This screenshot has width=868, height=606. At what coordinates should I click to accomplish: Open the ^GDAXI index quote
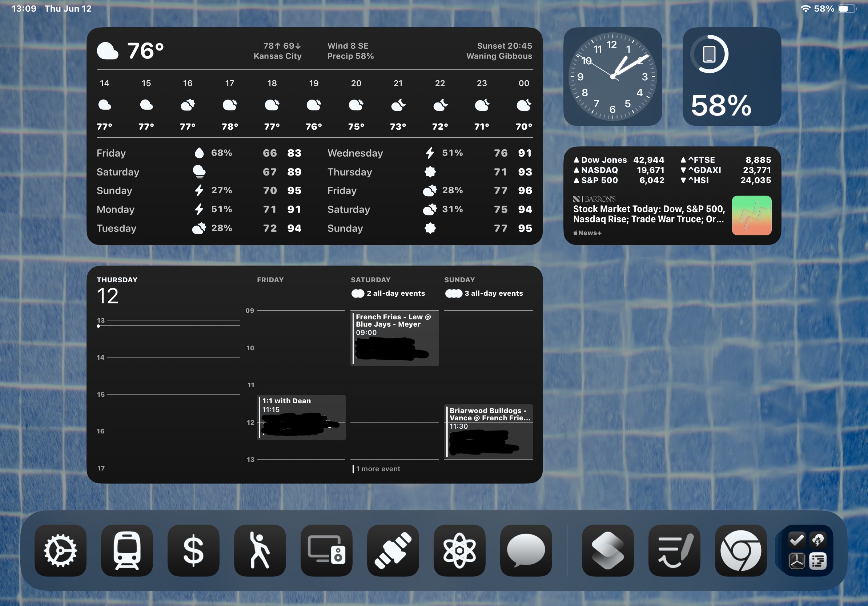[726, 170]
